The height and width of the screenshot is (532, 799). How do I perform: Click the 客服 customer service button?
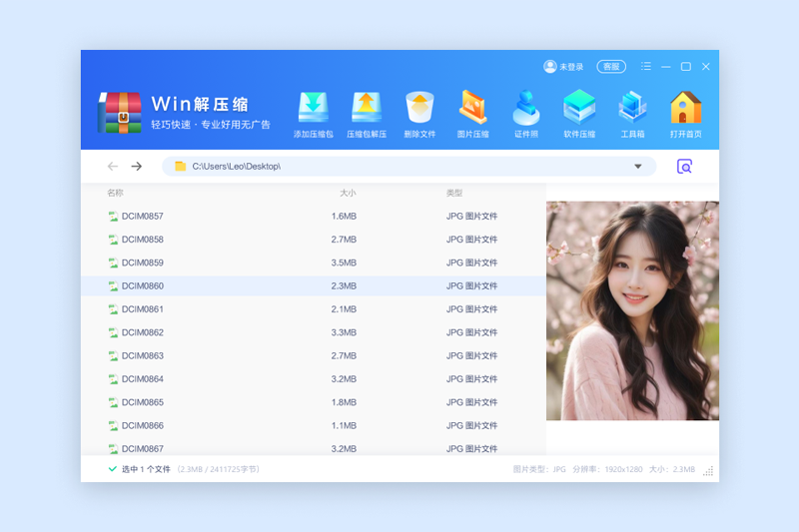click(x=611, y=67)
